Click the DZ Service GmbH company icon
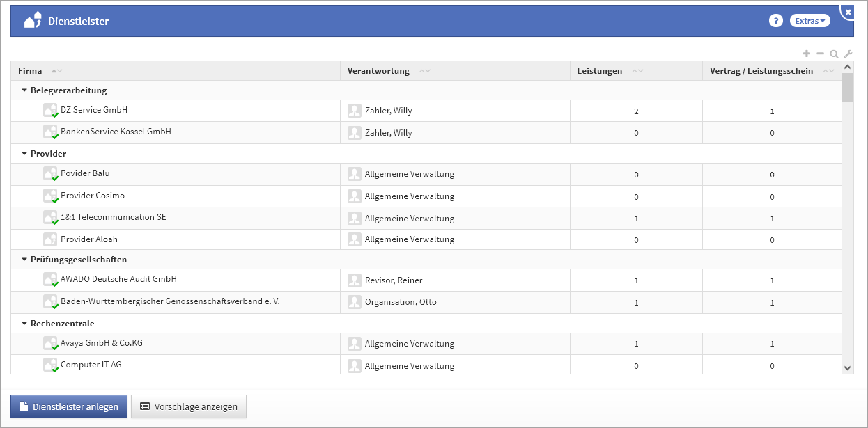868x428 pixels. coord(50,111)
